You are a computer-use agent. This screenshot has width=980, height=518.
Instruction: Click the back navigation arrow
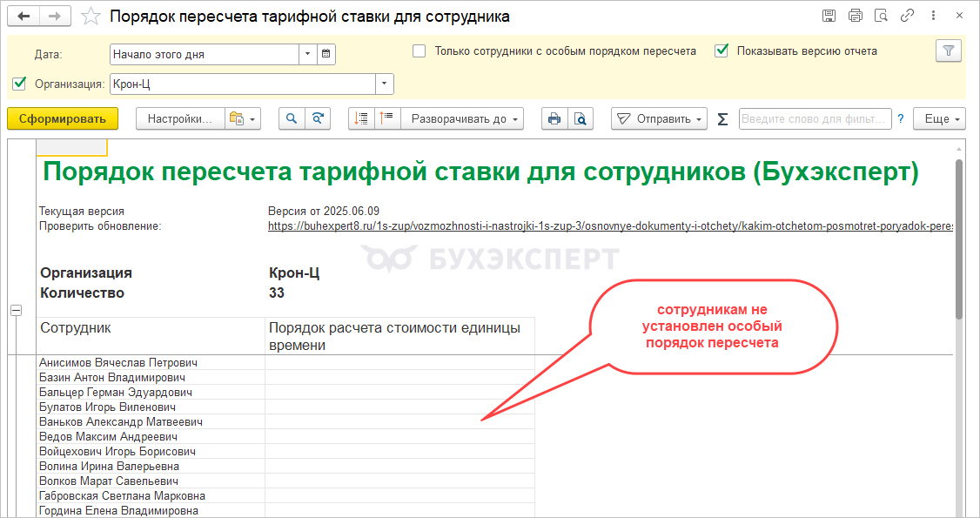(23, 17)
